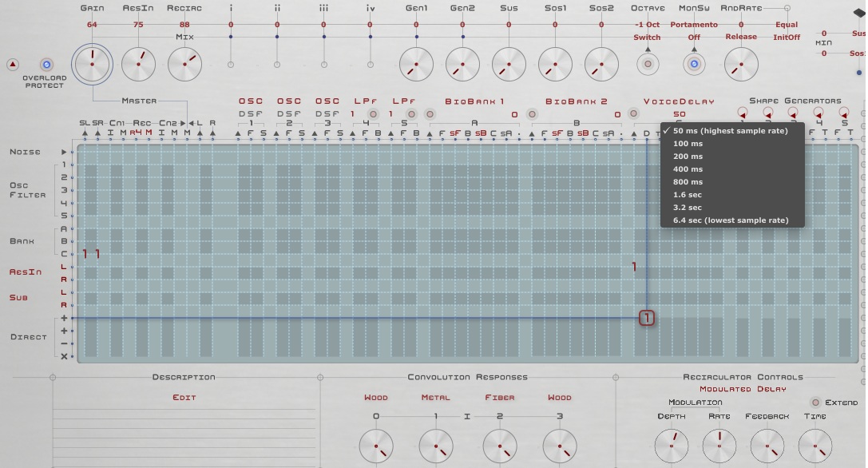Select Shape Generator 5 icon
The image size is (868, 468).
[x=843, y=113]
